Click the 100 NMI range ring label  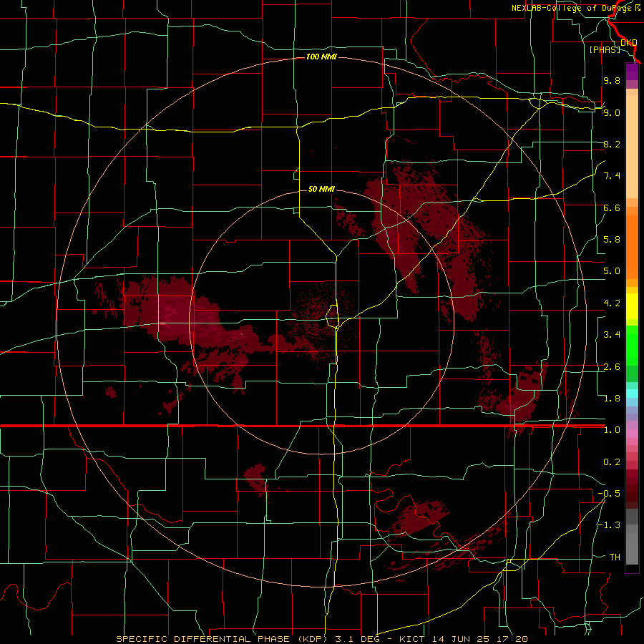[321, 57]
